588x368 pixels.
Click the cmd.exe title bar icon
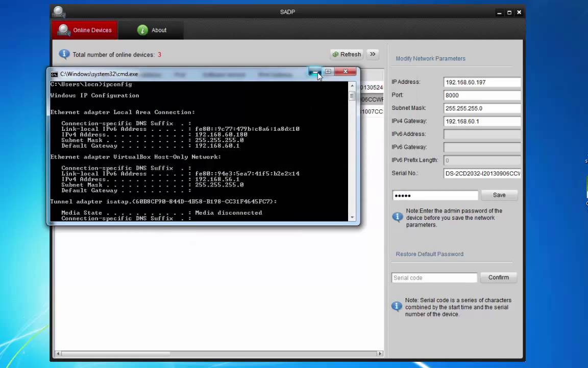(x=55, y=74)
